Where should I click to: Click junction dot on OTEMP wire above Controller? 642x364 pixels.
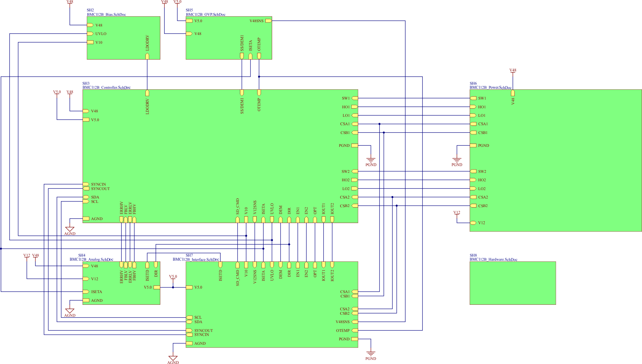pyautogui.click(x=259, y=77)
